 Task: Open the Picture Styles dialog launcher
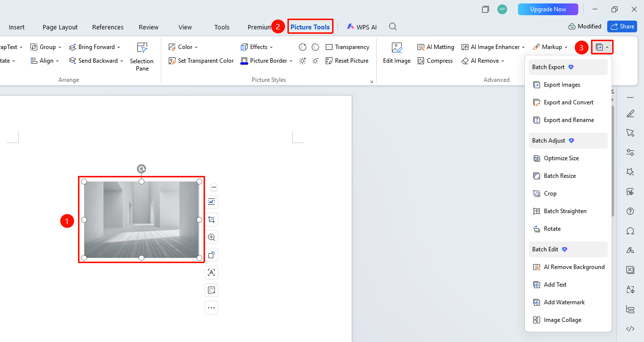click(x=371, y=81)
